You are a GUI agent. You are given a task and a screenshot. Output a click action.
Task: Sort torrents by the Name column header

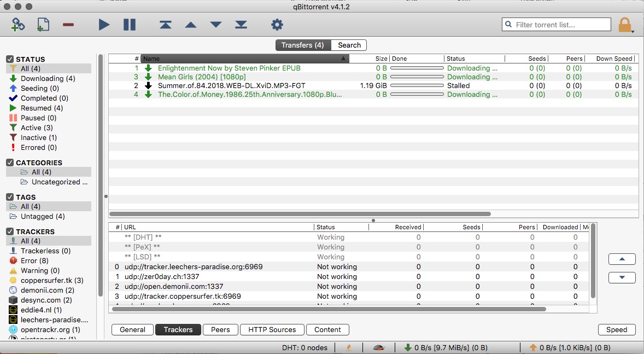(245, 59)
